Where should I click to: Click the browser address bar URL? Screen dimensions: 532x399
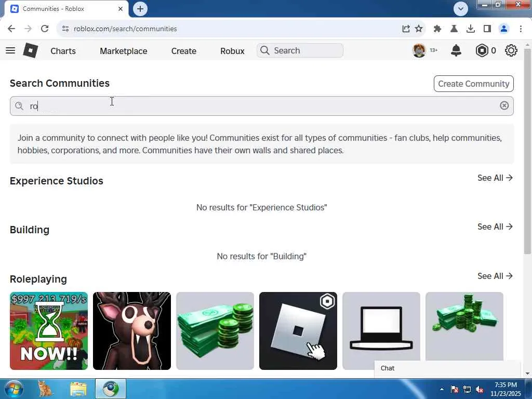[125, 29]
